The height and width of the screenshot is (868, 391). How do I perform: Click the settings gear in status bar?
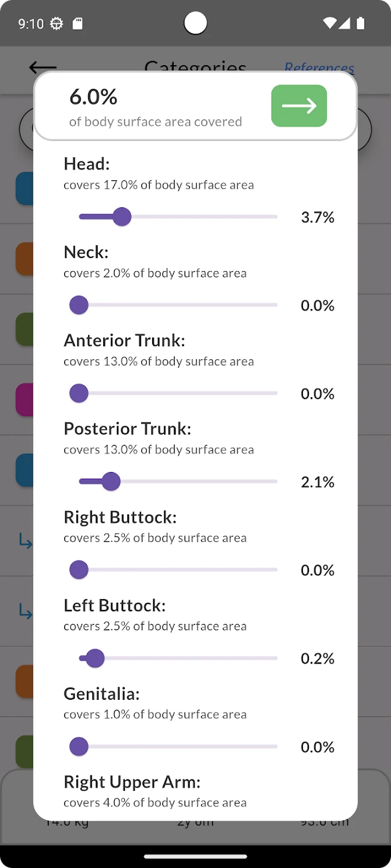tap(57, 24)
